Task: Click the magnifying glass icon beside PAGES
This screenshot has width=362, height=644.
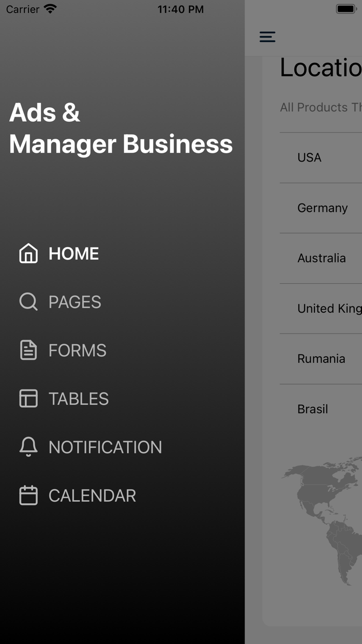Action: 28,302
